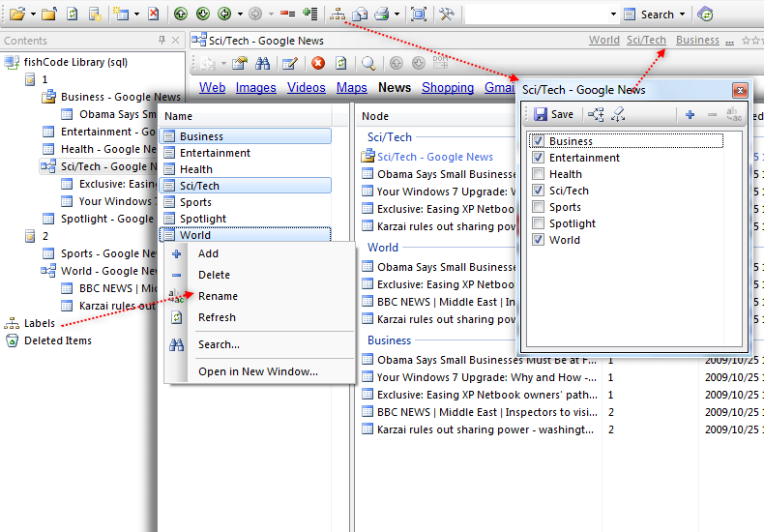
Task: Open the Labels hierarchy icon in toolbar
Action: (338, 15)
